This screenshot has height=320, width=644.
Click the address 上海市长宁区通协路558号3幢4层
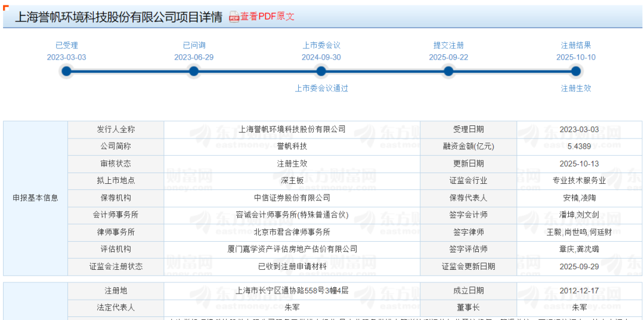coord(292,290)
